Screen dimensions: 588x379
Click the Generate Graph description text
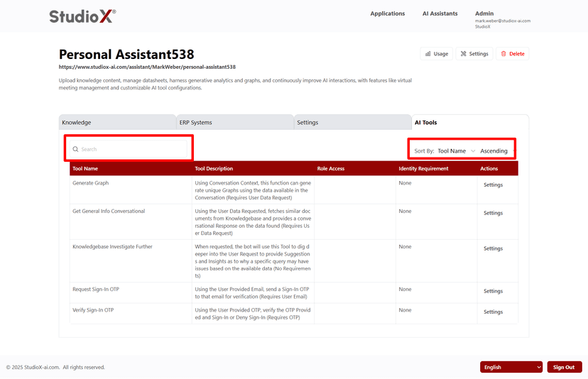pos(253,190)
